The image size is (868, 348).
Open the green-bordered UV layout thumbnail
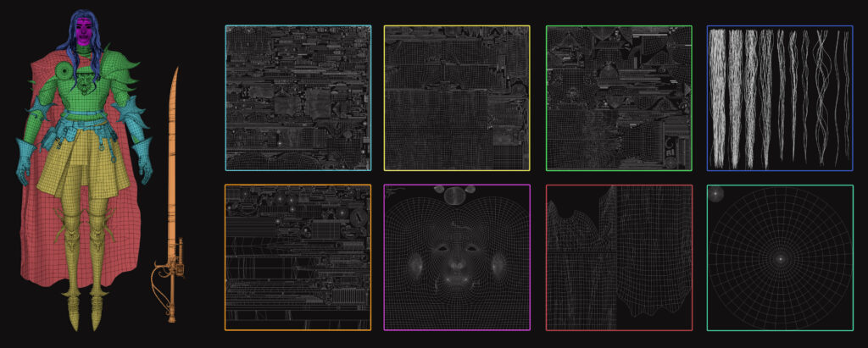pos(619,98)
